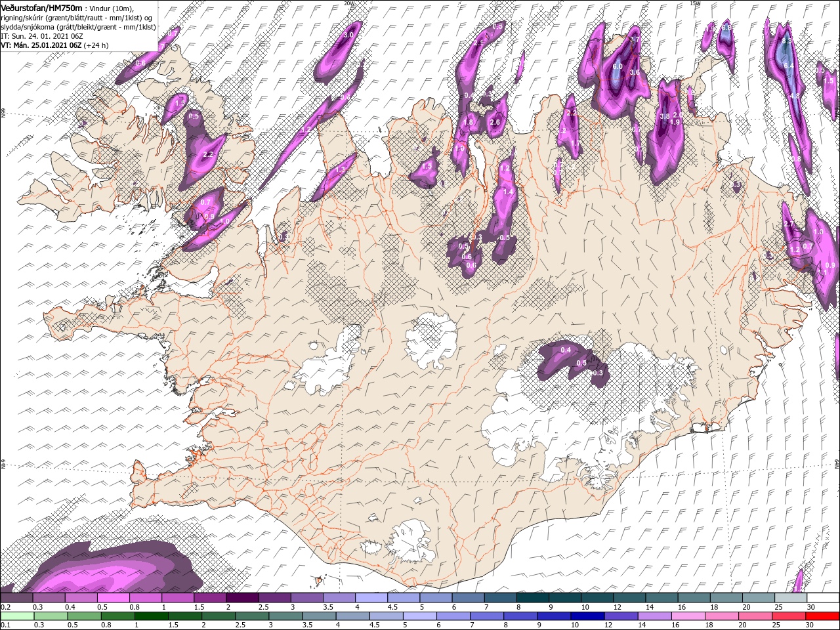Click the 3.6 precipitation value on map

pyautogui.click(x=635, y=72)
